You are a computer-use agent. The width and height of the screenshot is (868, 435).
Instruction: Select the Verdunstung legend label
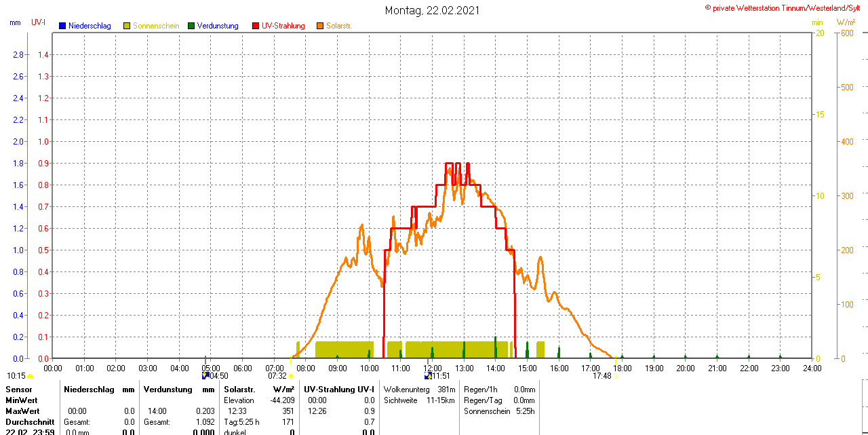(x=218, y=26)
